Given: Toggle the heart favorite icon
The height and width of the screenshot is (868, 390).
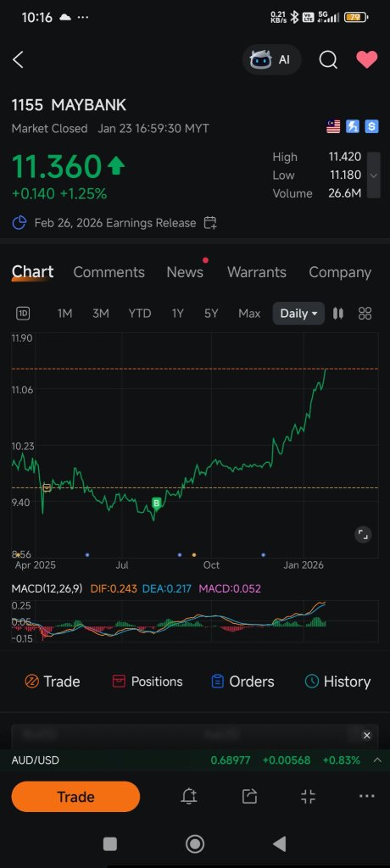Looking at the screenshot, I should (367, 60).
